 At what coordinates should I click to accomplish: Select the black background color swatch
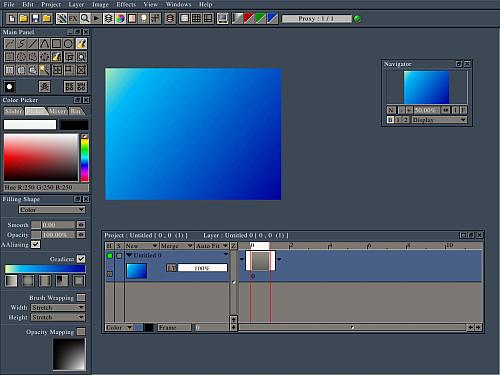(74, 125)
